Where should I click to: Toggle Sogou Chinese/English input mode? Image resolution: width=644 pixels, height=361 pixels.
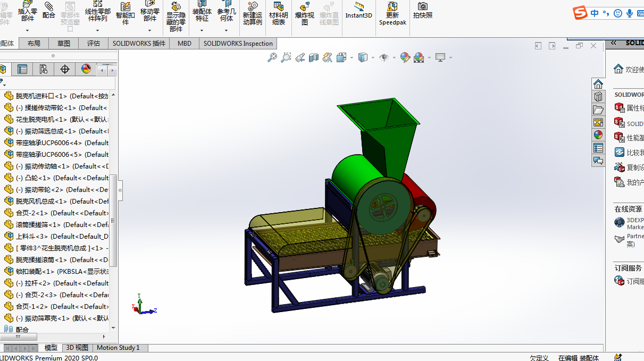[595, 13]
